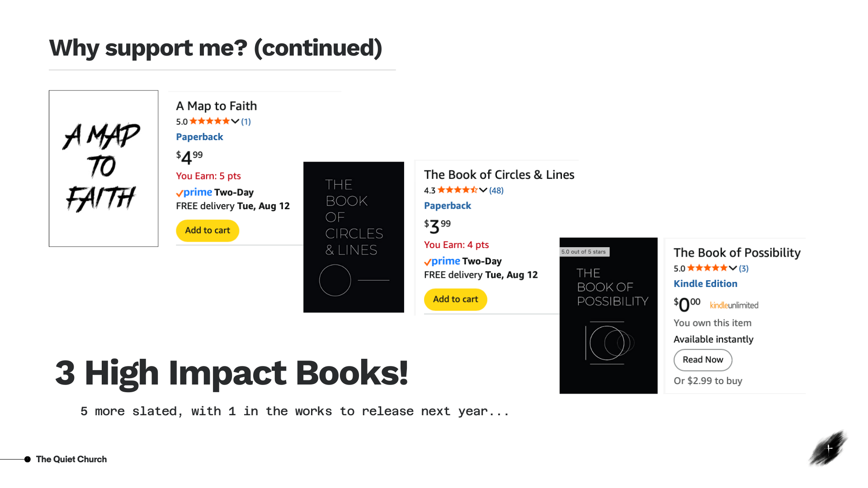
Task: Click the Book of Circles & Lines cover
Action: coord(354,237)
